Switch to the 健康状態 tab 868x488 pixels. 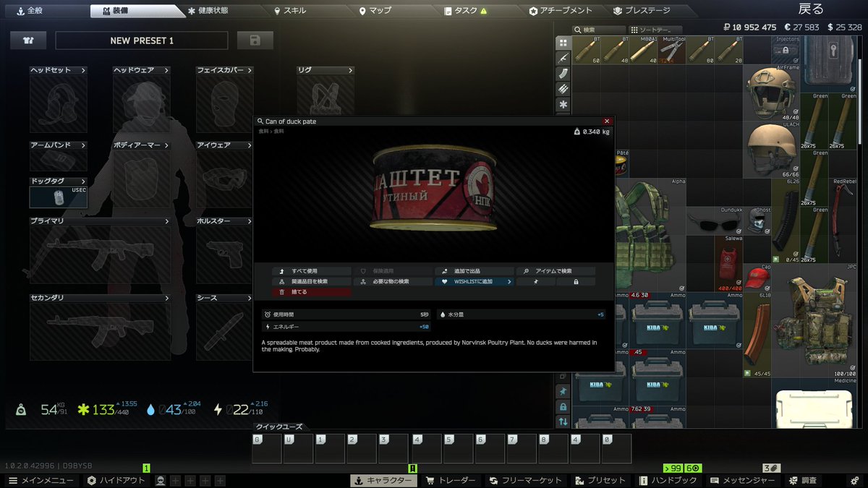(208, 11)
